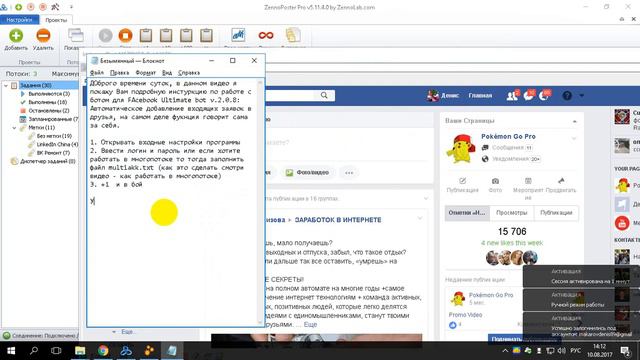
Task: Click Facebook help question mark icon
Action: coord(567,96)
